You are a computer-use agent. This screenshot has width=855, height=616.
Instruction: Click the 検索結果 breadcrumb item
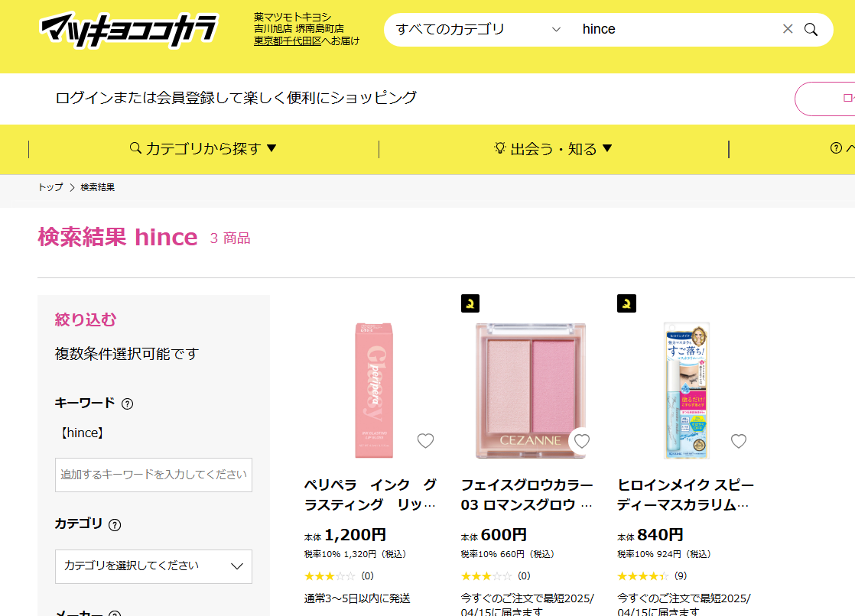[98, 187]
